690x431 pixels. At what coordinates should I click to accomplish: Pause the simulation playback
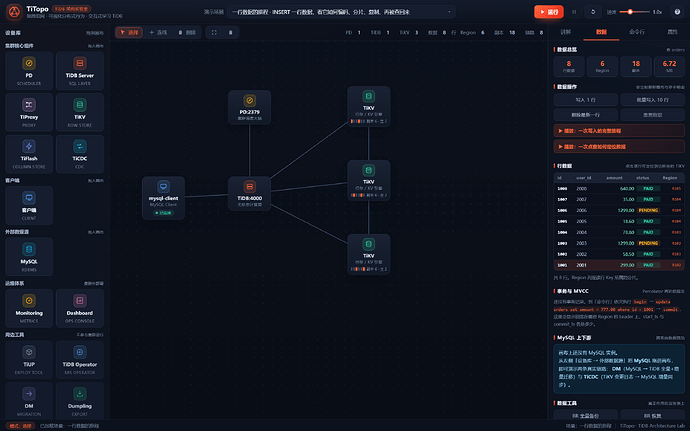tap(574, 12)
